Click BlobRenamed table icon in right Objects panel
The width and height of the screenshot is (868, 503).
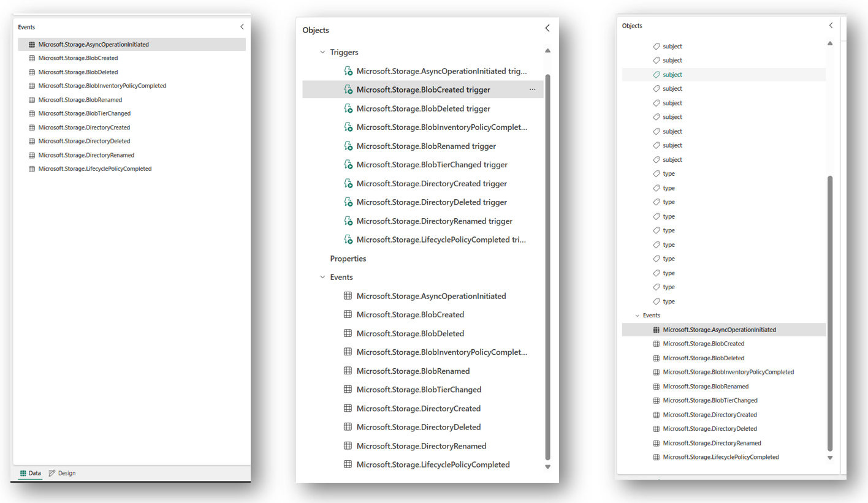[x=657, y=387]
